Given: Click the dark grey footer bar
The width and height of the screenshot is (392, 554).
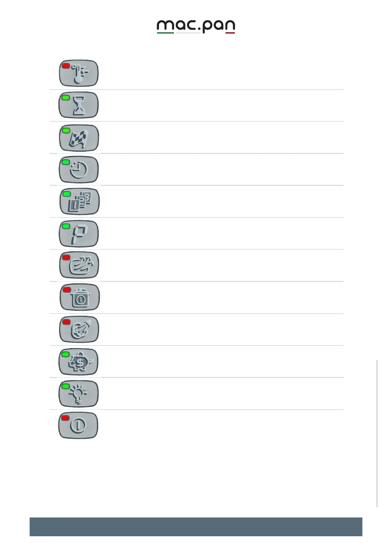Looking at the screenshot, I should click(x=196, y=526).
